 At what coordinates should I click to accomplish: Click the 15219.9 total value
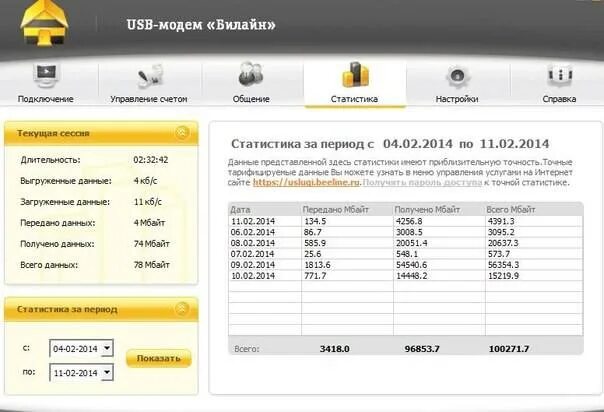[x=503, y=276]
